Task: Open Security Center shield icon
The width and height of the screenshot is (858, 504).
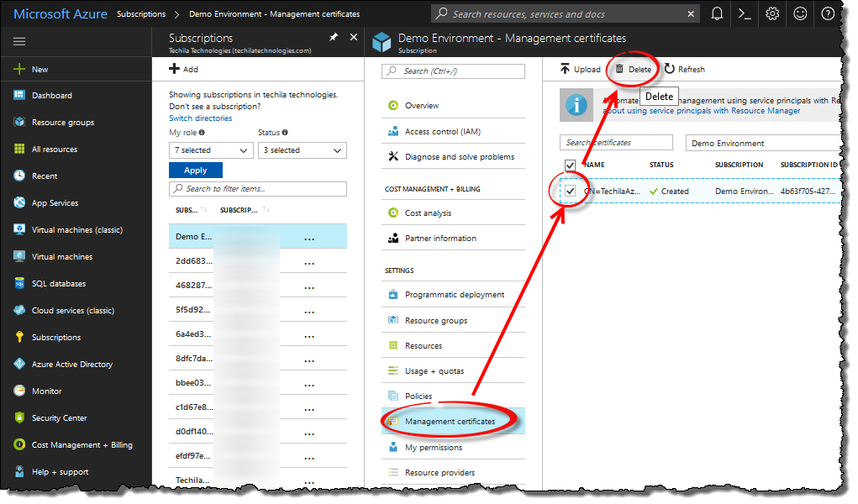Action: [x=19, y=417]
